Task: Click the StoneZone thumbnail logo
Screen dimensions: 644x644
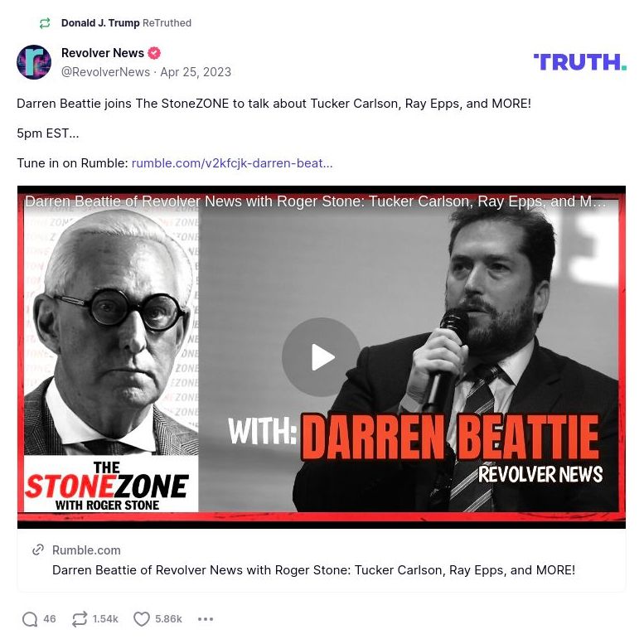Action: pyautogui.click(x=107, y=485)
